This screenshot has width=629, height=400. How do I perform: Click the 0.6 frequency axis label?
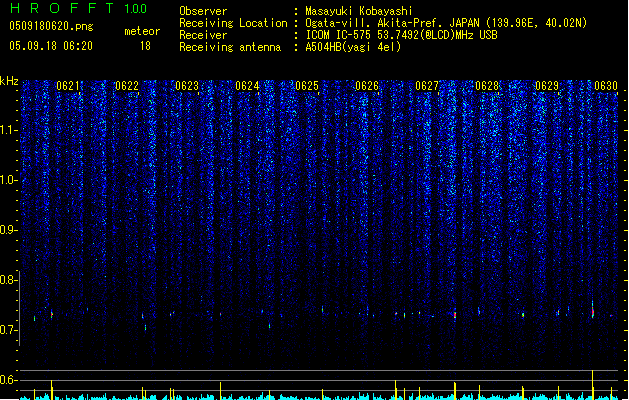point(9,380)
